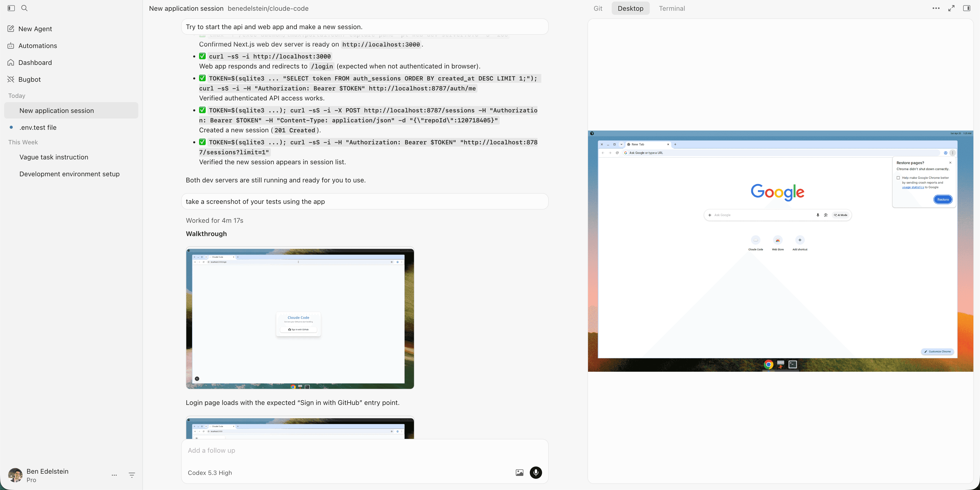Viewport: 980px width, 490px height.
Task: Open Chrome from the VM taskbar
Action: 768,364
